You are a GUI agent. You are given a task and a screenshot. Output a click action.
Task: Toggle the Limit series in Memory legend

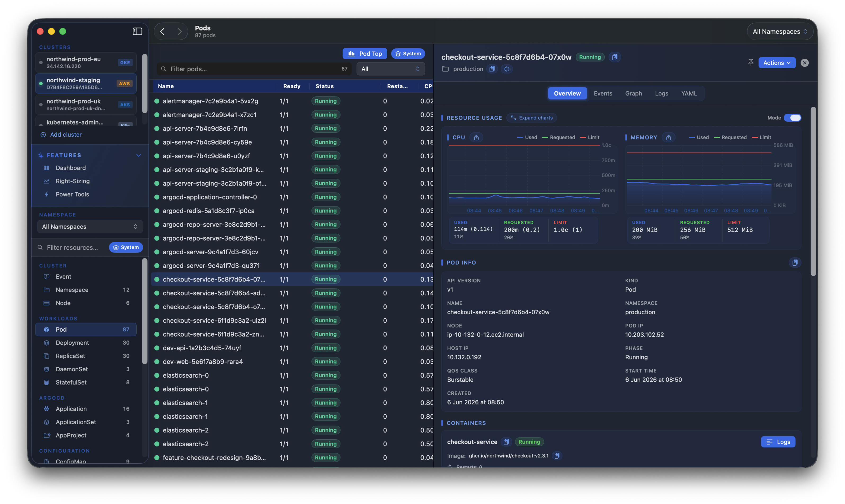(762, 137)
